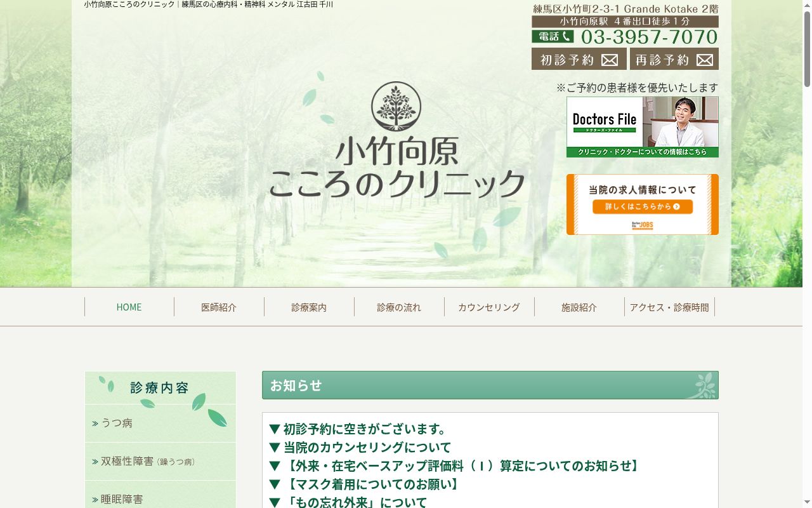This screenshot has height=508, width=812.
Task: Open the 診療の流れ menu item
Action: (399, 307)
